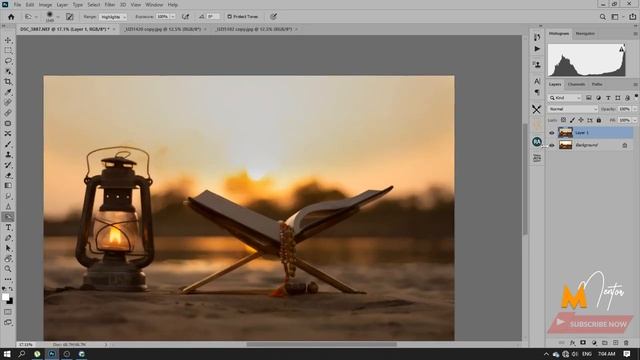The height and width of the screenshot is (360, 640).
Task: Open the Image menu
Action: pyautogui.click(x=45, y=5)
